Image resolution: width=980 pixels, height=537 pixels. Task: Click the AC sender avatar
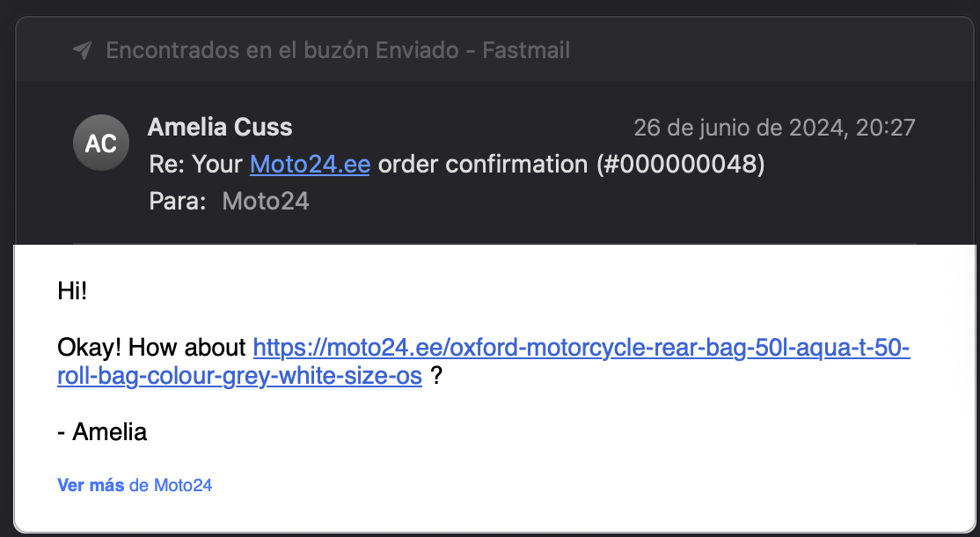pyautogui.click(x=101, y=143)
